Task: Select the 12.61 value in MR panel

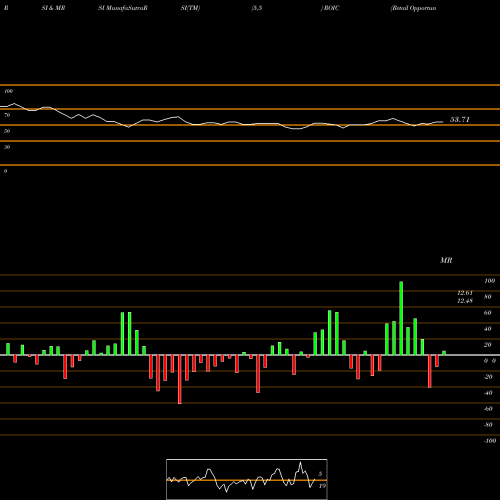Action: (x=465, y=293)
